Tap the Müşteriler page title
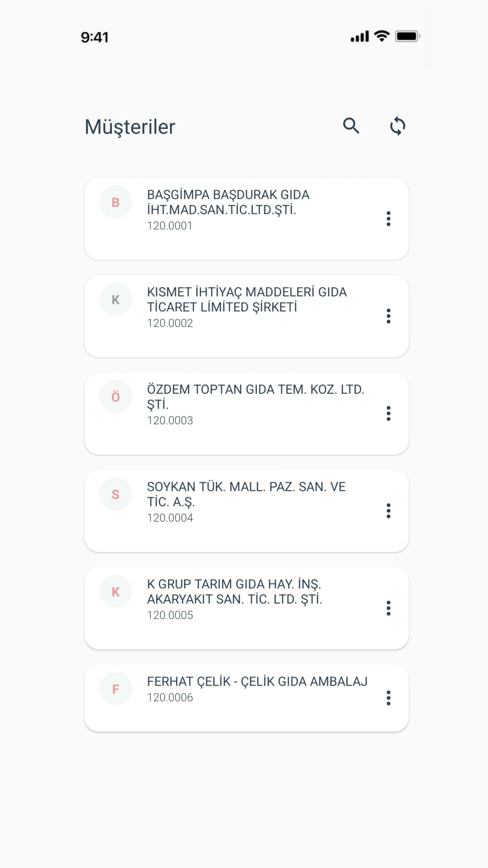The image size is (488, 868). point(130,127)
